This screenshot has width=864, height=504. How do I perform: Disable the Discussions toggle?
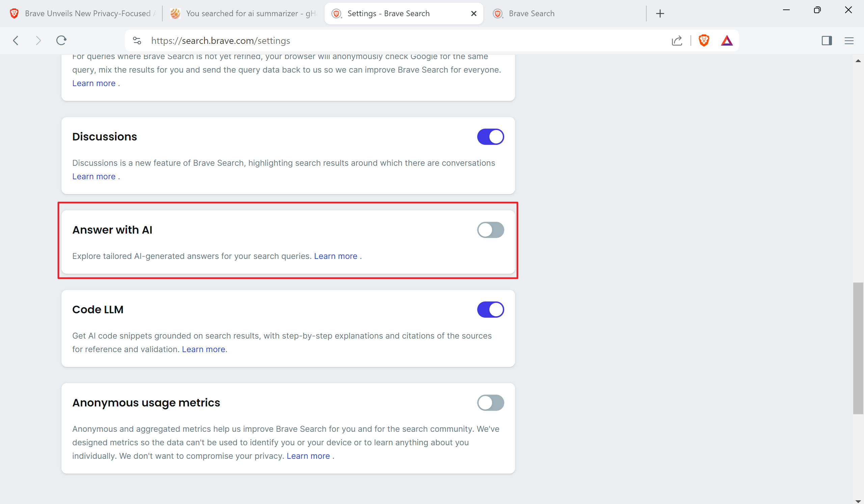490,137
